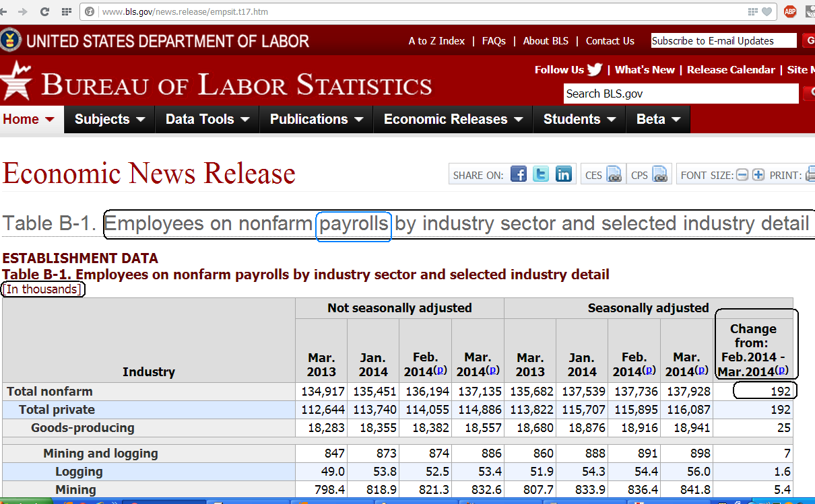The height and width of the screenshot is (504, 815).
Task: Increase font size with plus icon
Action: click(x=758, y=175)
